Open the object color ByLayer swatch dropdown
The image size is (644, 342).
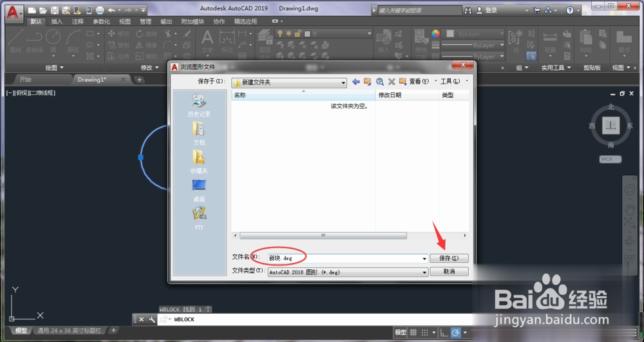[475, 33]
